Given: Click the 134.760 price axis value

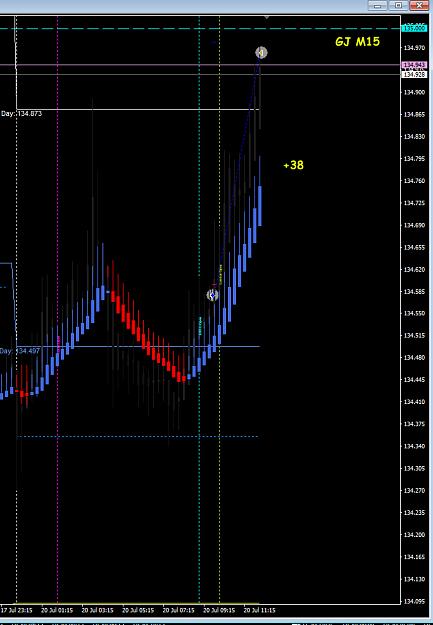Looking at the screenshot, I should [414, 181].
